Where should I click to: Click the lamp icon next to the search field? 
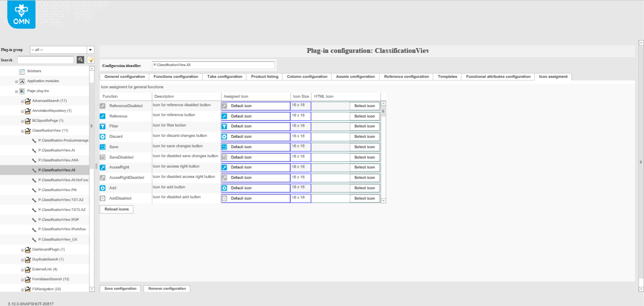pos(90,59)
